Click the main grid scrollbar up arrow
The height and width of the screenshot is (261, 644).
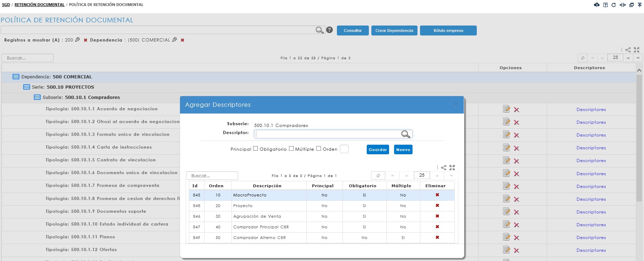639,71
